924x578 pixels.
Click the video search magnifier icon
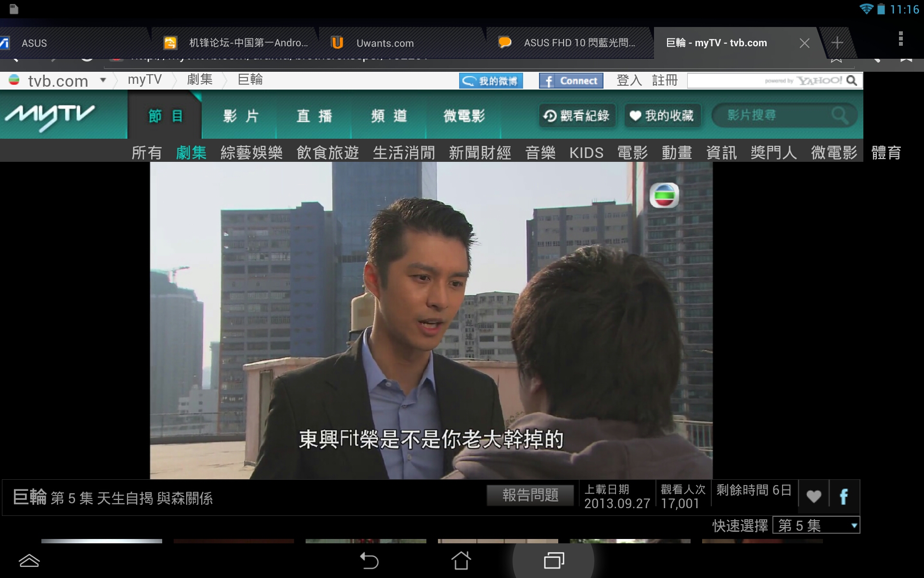[840, 116]
